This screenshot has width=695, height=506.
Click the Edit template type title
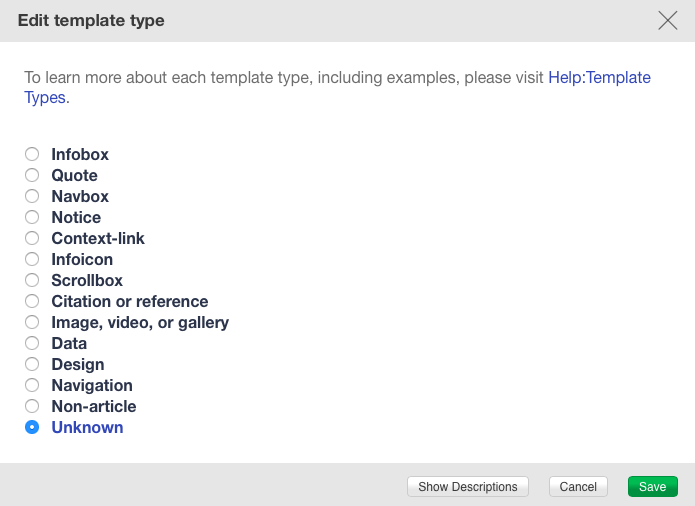(91, 20)
